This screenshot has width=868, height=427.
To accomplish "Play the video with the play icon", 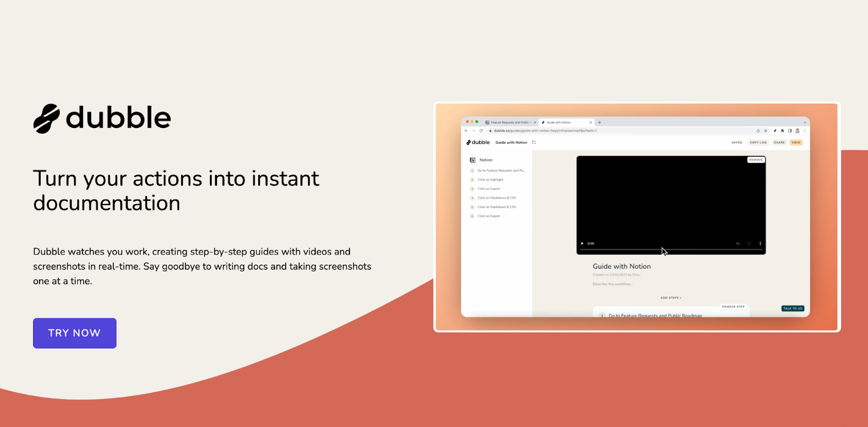I will (x=582, y=244).
